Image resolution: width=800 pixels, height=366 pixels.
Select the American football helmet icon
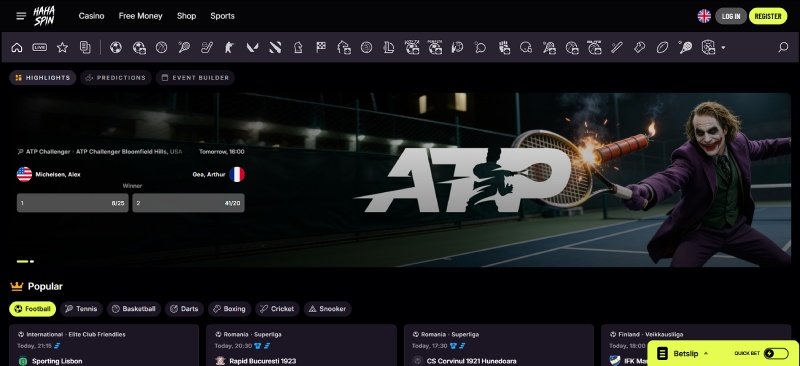pos(526,47)
